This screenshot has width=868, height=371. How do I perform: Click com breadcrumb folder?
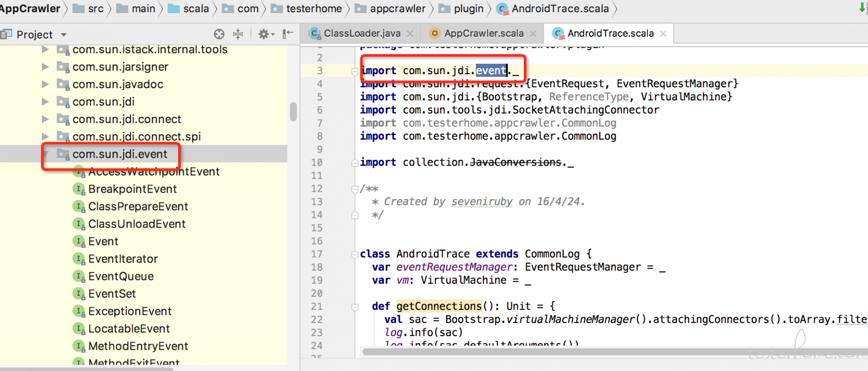241,9
